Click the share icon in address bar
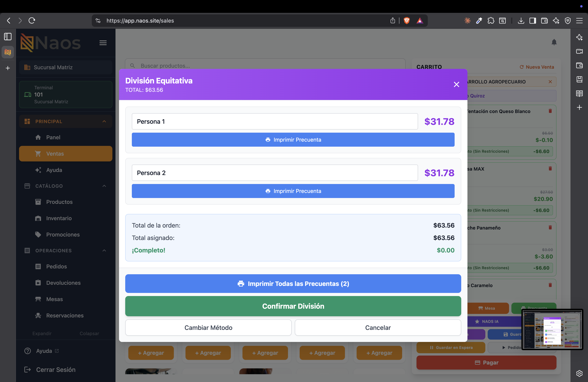 point(393,20)
